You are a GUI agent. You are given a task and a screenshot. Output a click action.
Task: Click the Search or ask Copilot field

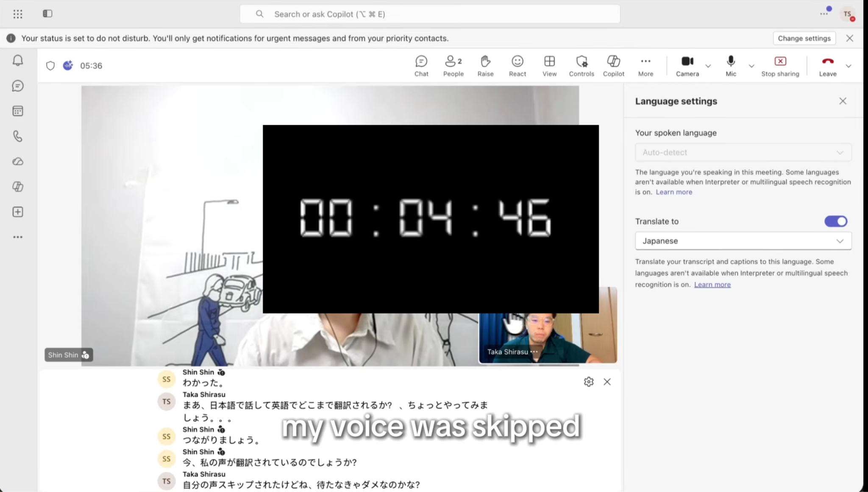pyautogui.click(x=430, y=14)
